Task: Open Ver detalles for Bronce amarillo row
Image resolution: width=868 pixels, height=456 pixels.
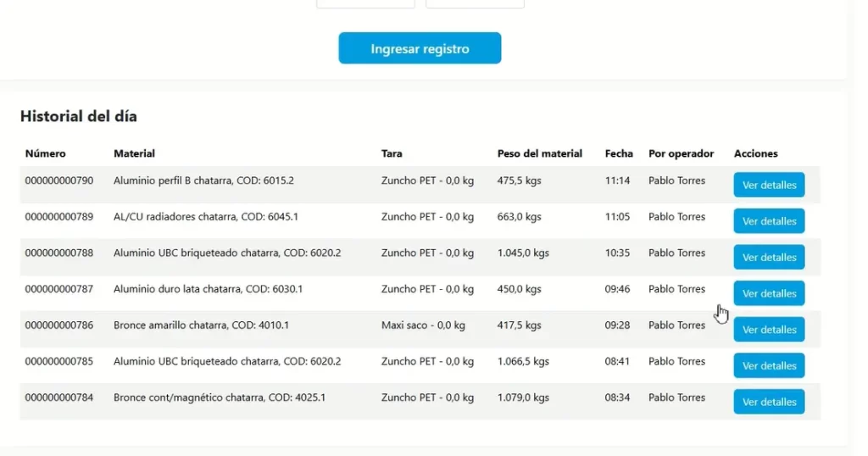Action: click(x=769, y=329)
